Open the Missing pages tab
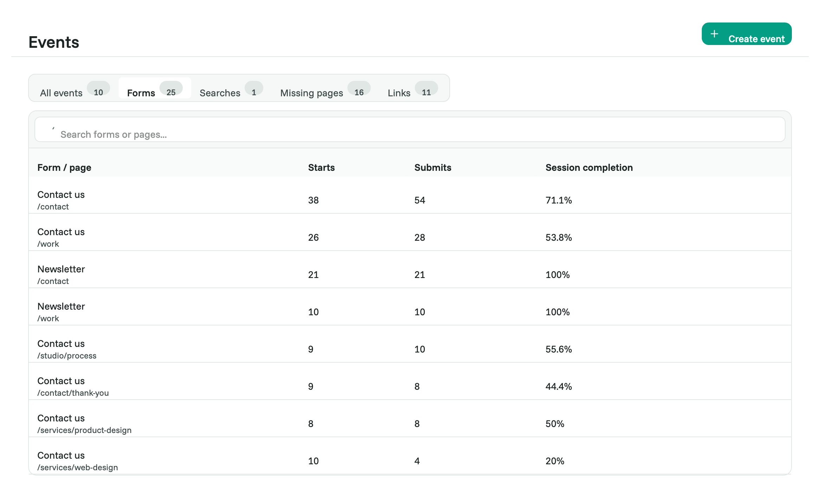The height and width of the screenshot is (504, 820). (x=325, y=88)
